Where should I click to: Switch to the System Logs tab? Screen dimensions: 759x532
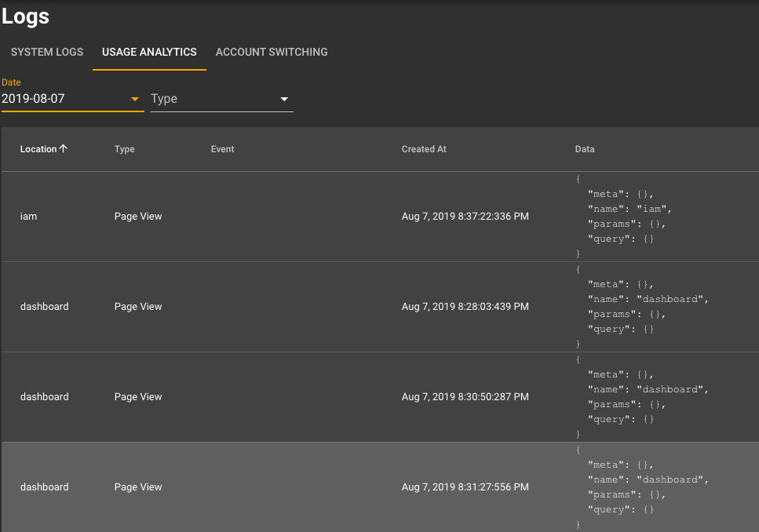(x=47, y=53)
